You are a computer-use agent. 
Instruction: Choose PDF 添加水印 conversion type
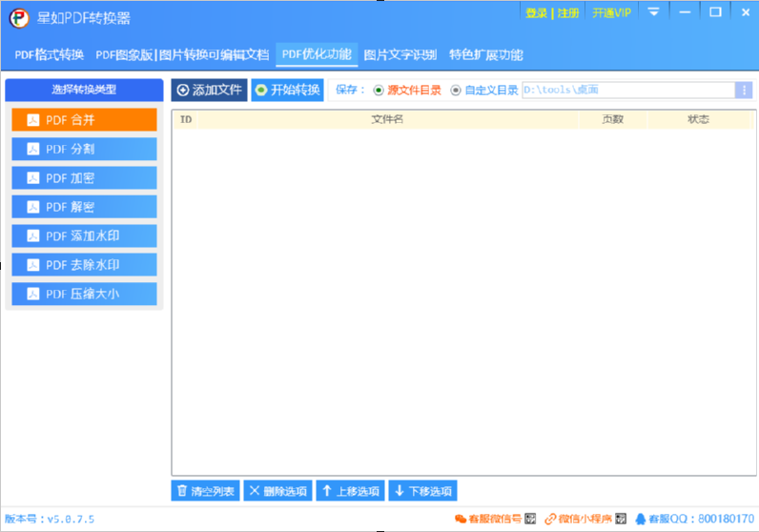(84, 235)
